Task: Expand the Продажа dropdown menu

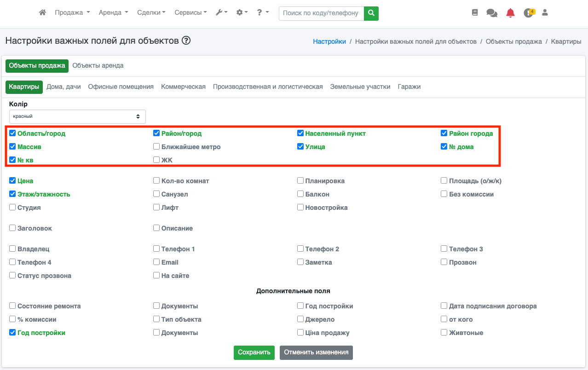Action: (72, 13)
